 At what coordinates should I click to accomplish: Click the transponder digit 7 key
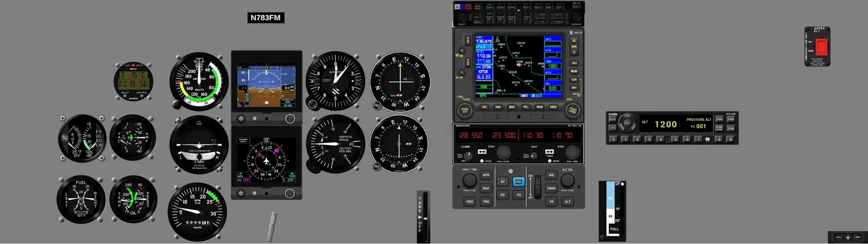pos(698,140)
